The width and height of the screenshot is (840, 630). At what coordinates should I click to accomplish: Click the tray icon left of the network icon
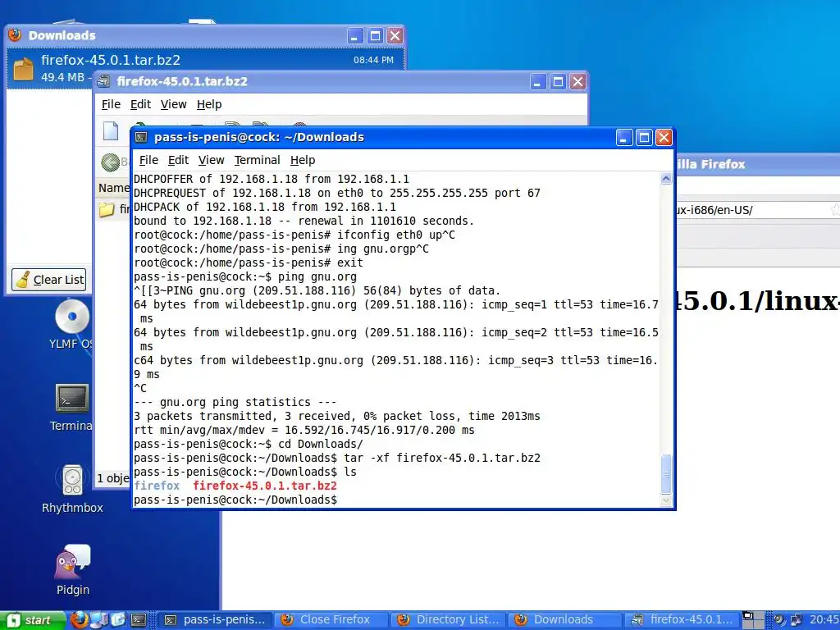click(779, 620)
